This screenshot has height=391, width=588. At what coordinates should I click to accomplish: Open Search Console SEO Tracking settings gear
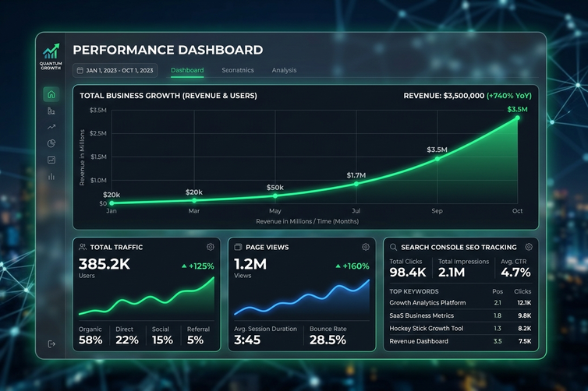coord(529,247)
